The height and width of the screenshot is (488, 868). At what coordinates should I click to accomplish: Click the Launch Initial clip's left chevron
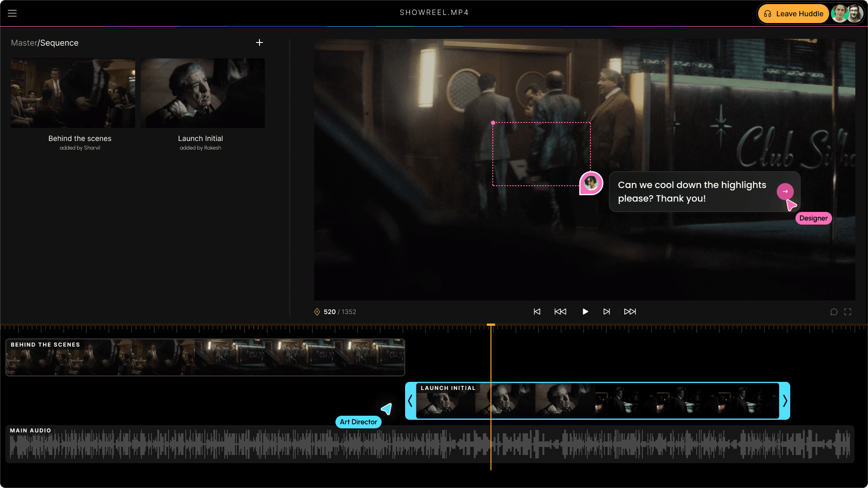click(x=410, y=401)
